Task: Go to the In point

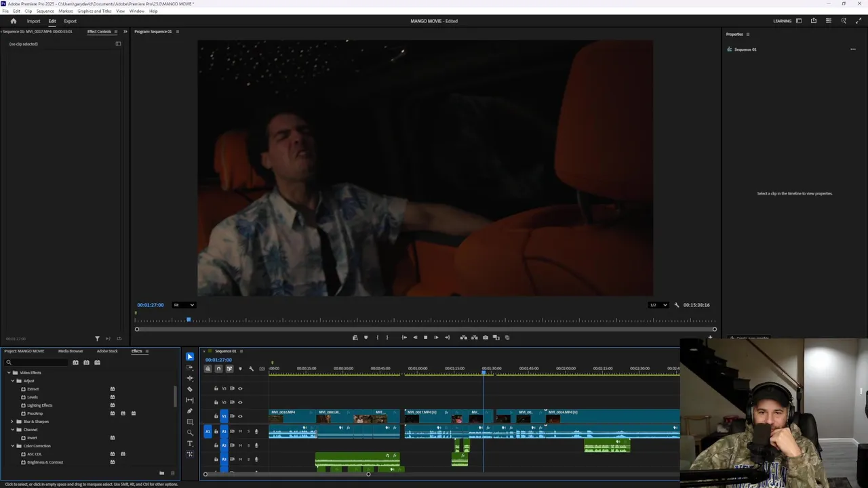Action: point(404,338)
